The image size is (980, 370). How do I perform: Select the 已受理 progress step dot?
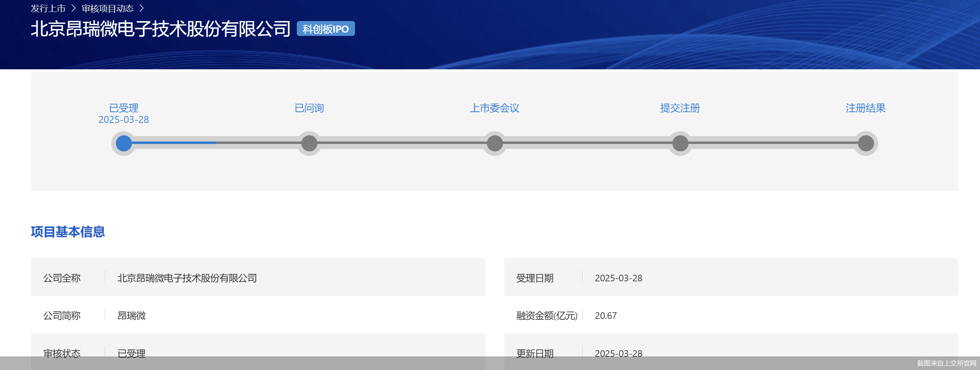tap(124, 144)
